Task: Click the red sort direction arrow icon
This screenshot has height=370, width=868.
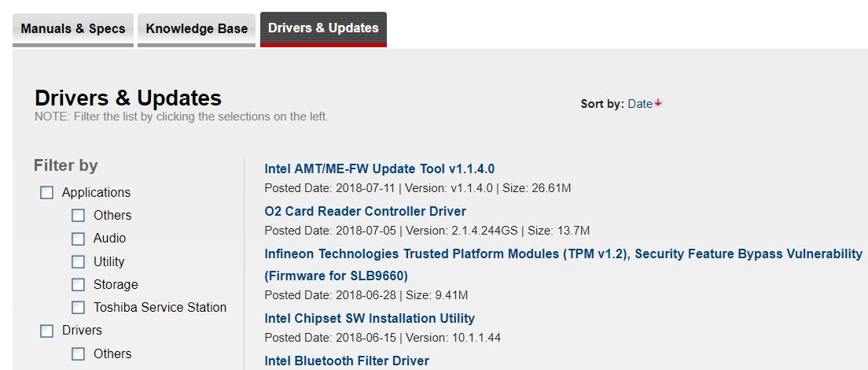Action: point(658,103)
